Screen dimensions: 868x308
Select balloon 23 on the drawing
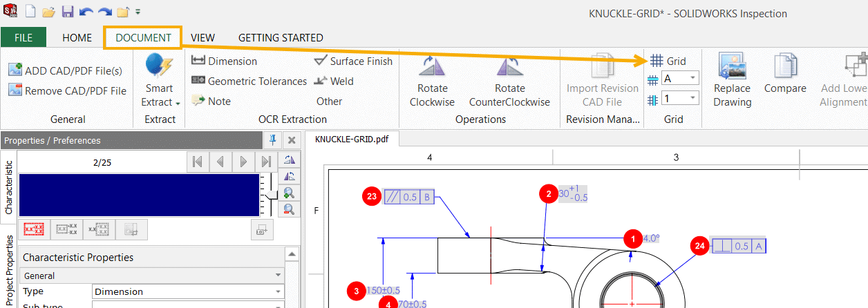[372, 197]
